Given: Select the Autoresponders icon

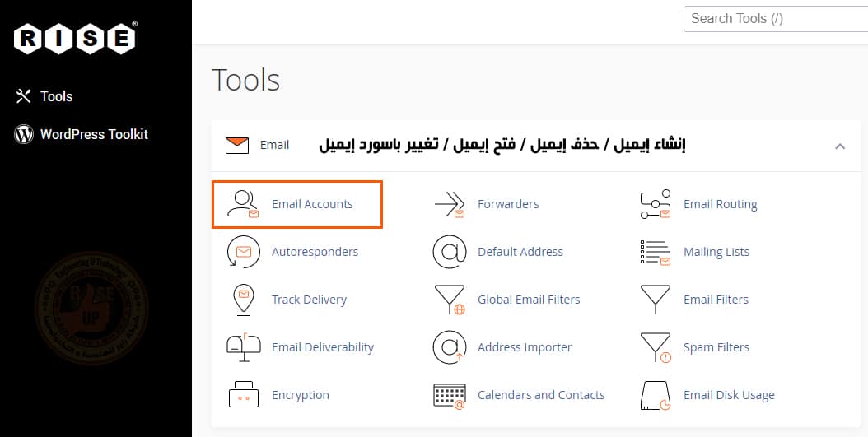Looking at the screenshot, I should point(243,252).
